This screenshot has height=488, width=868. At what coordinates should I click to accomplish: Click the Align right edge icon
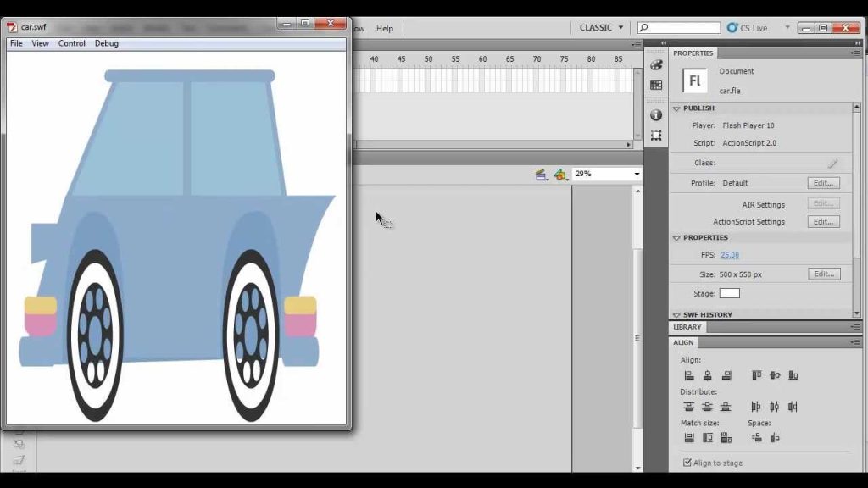click(726, 375)
